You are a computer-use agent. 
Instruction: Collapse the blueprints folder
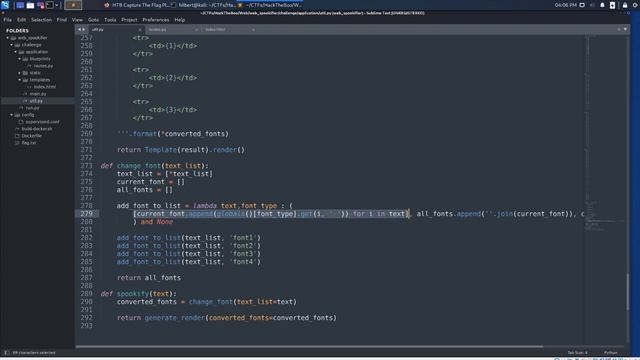(x=20, y=59)
